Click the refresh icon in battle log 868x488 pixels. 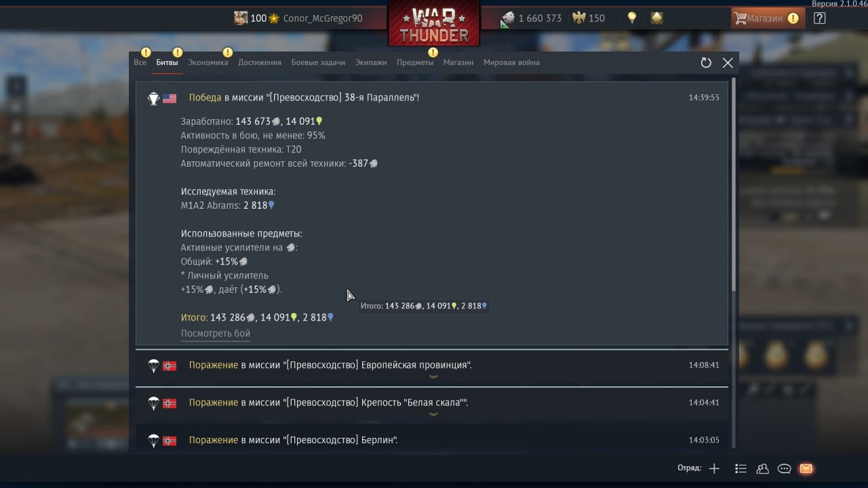tap(706, 62)
